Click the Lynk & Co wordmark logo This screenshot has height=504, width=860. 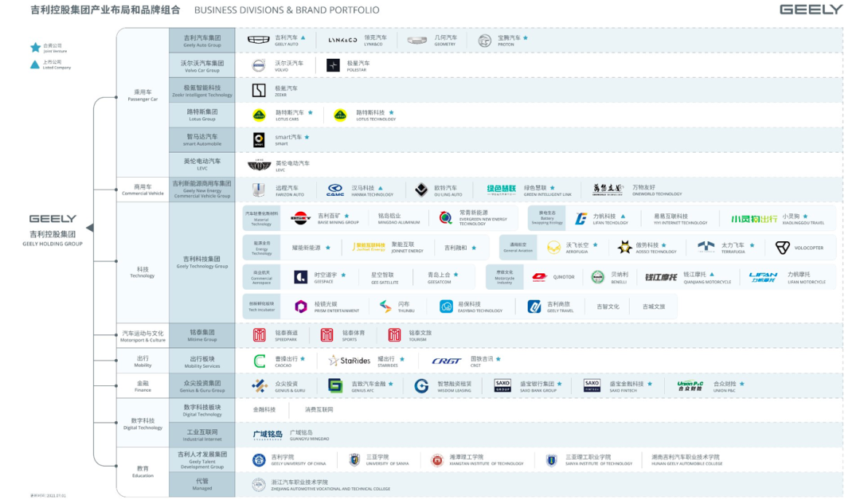pyautogui.click(x=342, y=40)
